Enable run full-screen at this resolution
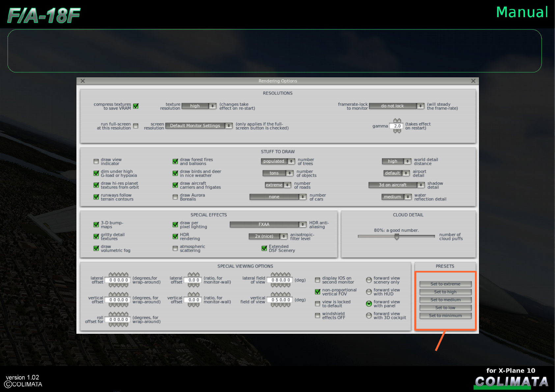Screen dimensions: 555x392 pyautogui.click(x=136, y=126)
